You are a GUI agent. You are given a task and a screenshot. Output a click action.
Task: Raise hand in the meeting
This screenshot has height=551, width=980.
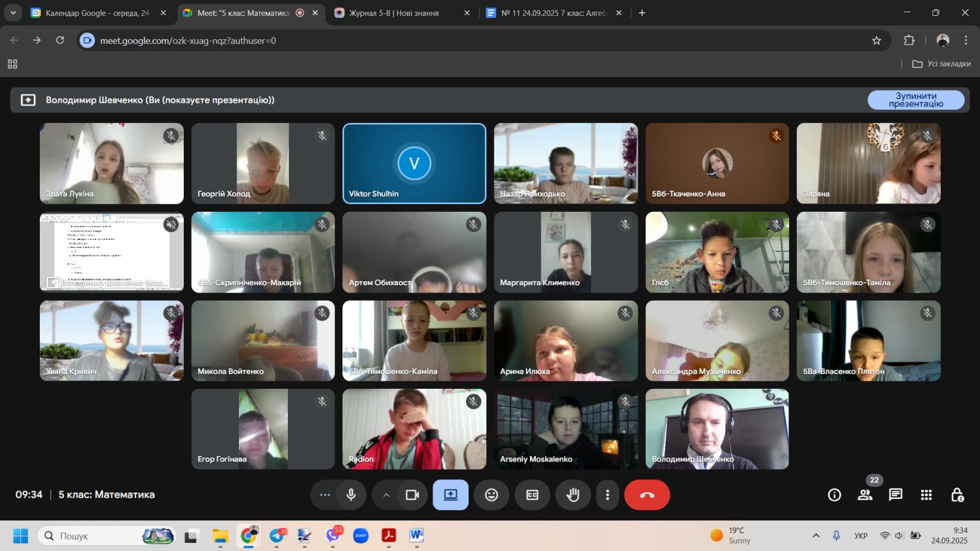(573, 495)
